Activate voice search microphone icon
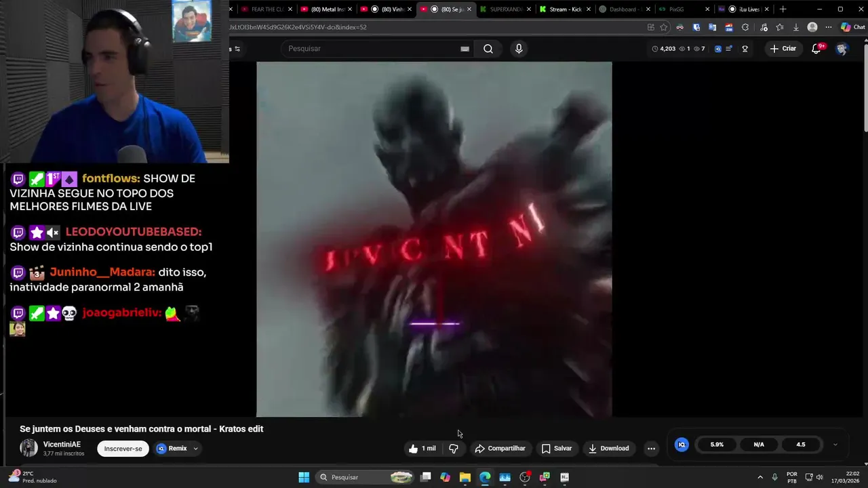Screen dimensions: 868x488 (x=519, y=49)
